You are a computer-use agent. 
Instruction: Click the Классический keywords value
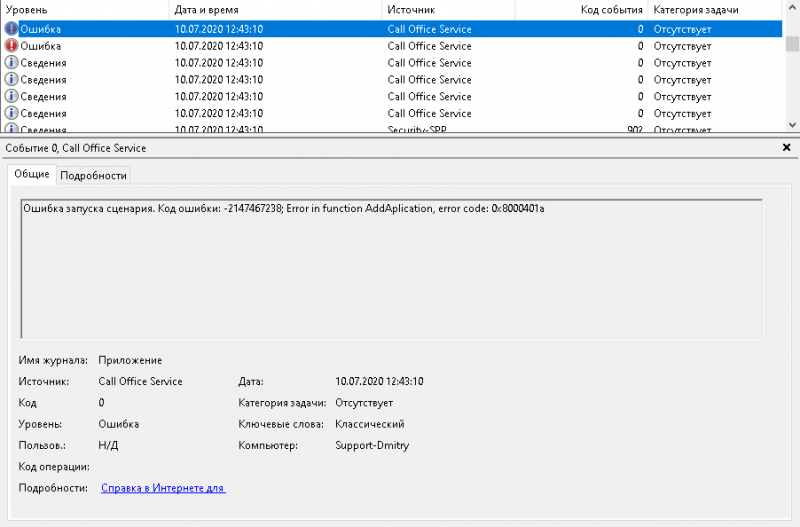pyautogui.click(x=369, y=424)
